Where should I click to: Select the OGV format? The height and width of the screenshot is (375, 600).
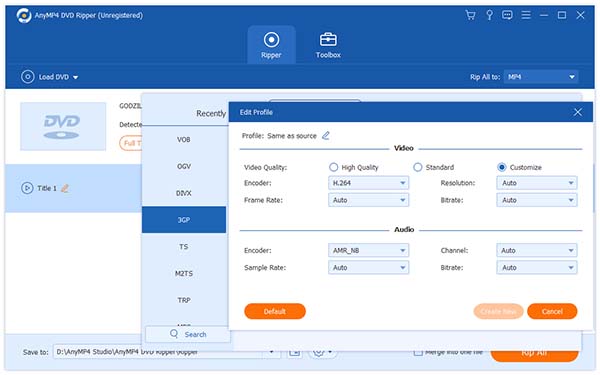click(x=184, y=166)
